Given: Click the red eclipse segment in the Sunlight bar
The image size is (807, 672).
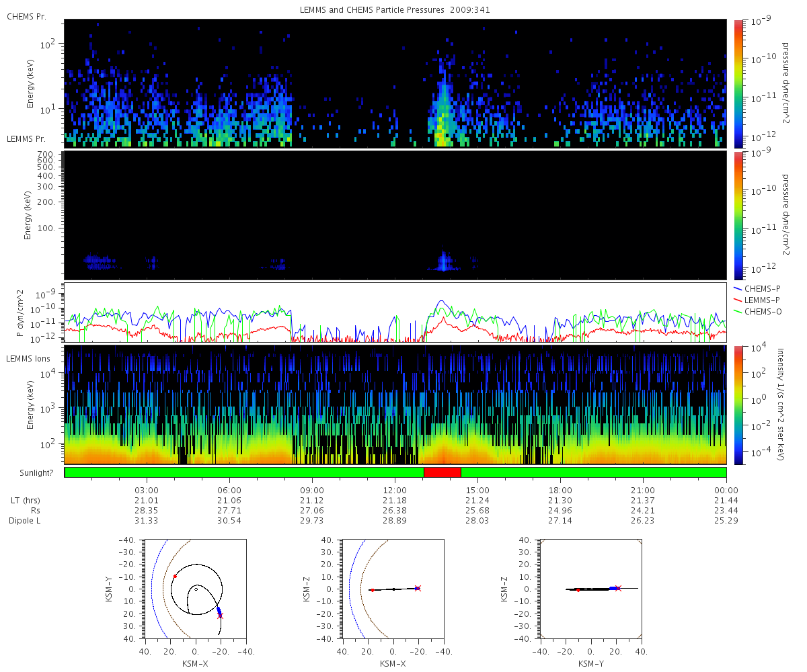Looking at the screenshot, I should (443, 472).
